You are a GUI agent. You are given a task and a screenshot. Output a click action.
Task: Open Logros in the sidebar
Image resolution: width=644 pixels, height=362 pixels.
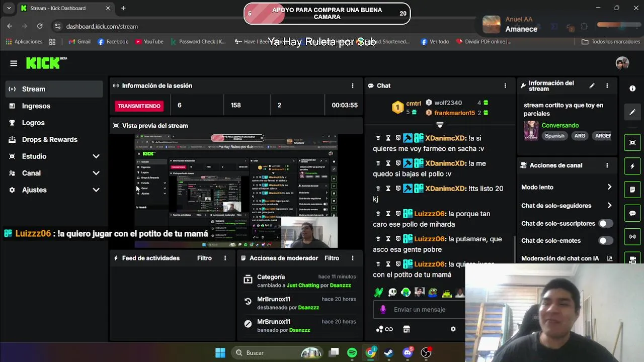click(x=54, y=123)
